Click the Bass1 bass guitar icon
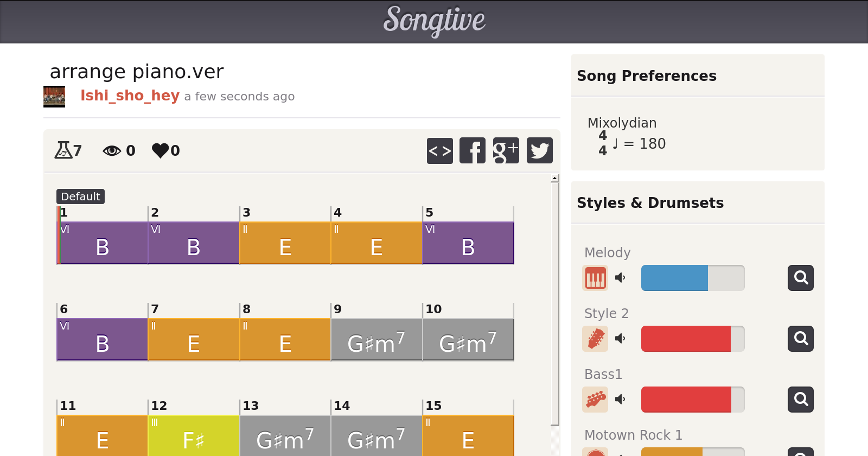This screenshot has width=868, height=456. click(595, 400)
